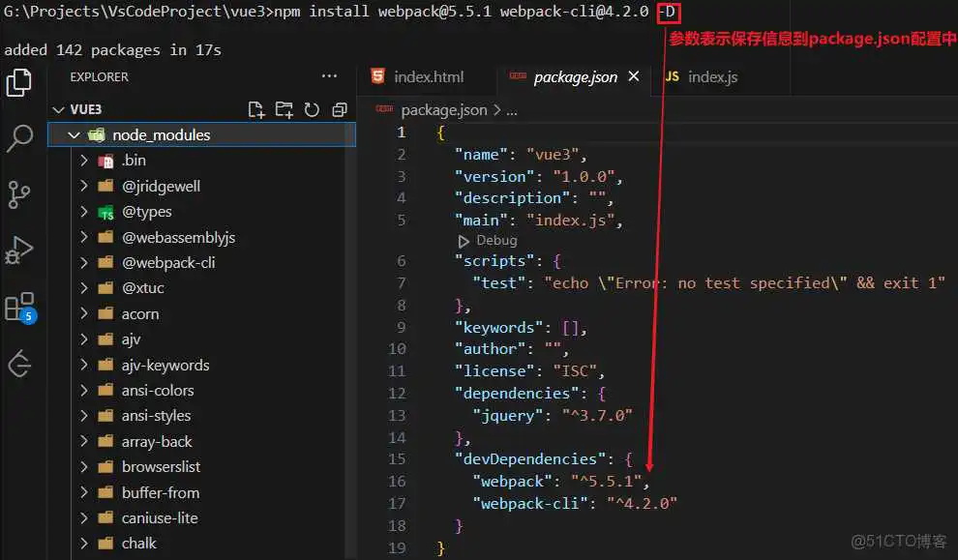Open the Source Control view
958x560 pixels.
click(x=19, y=193)
